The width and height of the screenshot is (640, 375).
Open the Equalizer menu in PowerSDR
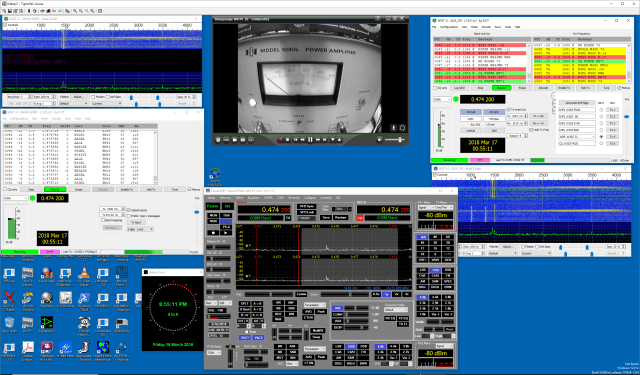(253, 197)
